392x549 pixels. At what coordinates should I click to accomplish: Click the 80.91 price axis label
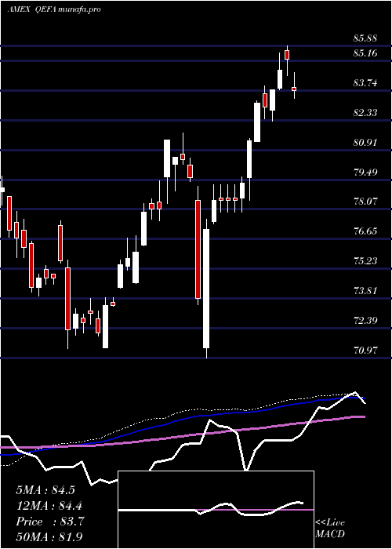click(x=365, y=143)
